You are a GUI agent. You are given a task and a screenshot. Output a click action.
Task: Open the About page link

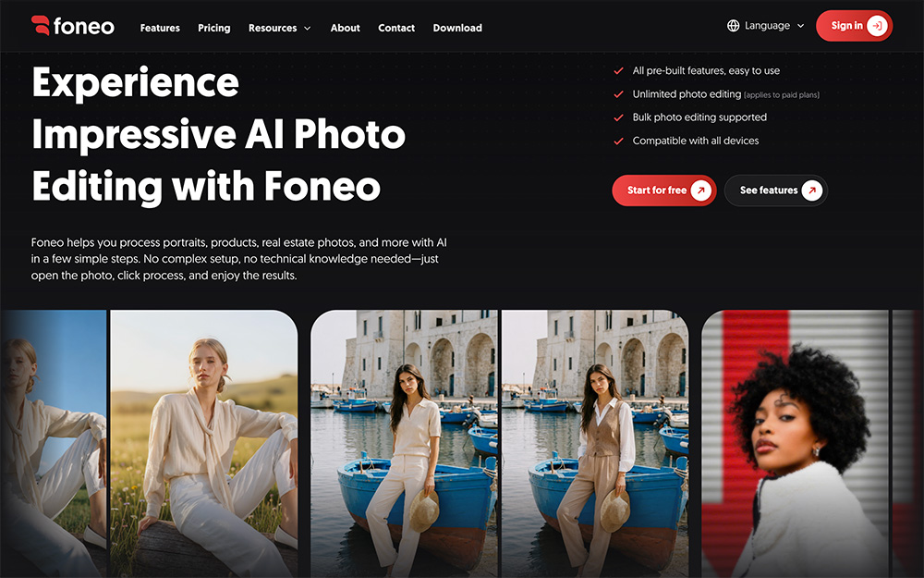(x=345, y=28)
